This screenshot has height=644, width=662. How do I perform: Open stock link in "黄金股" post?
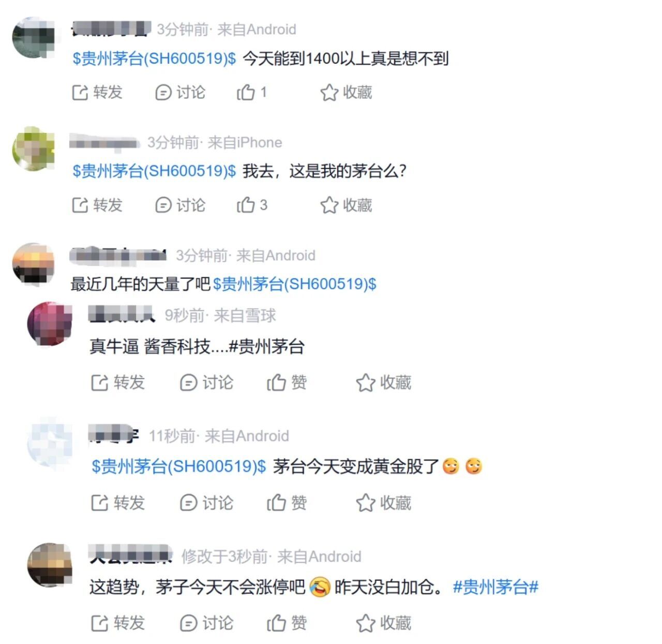point(178,467)
